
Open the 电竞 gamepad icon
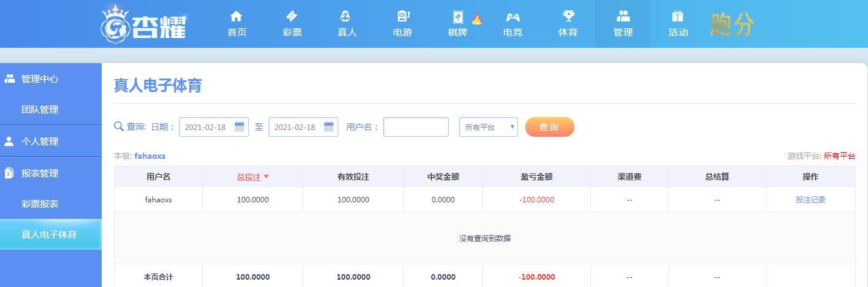(512, 17)
